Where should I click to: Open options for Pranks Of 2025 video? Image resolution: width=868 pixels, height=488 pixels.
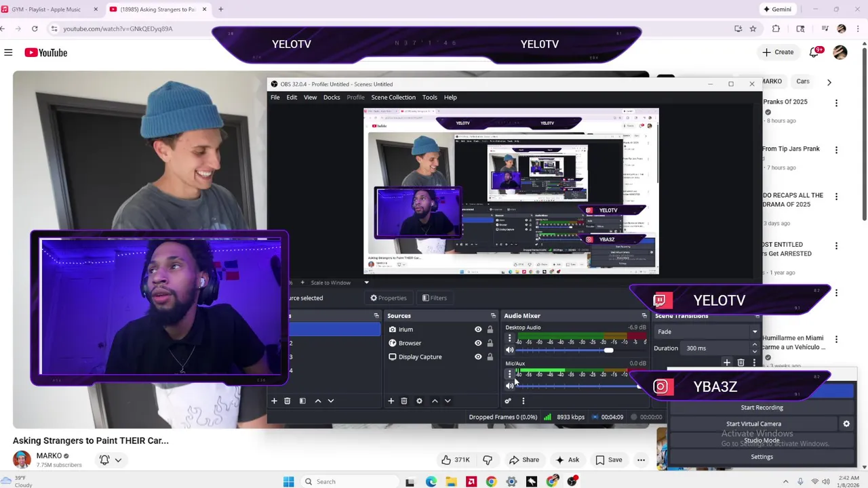pos(836,103)
